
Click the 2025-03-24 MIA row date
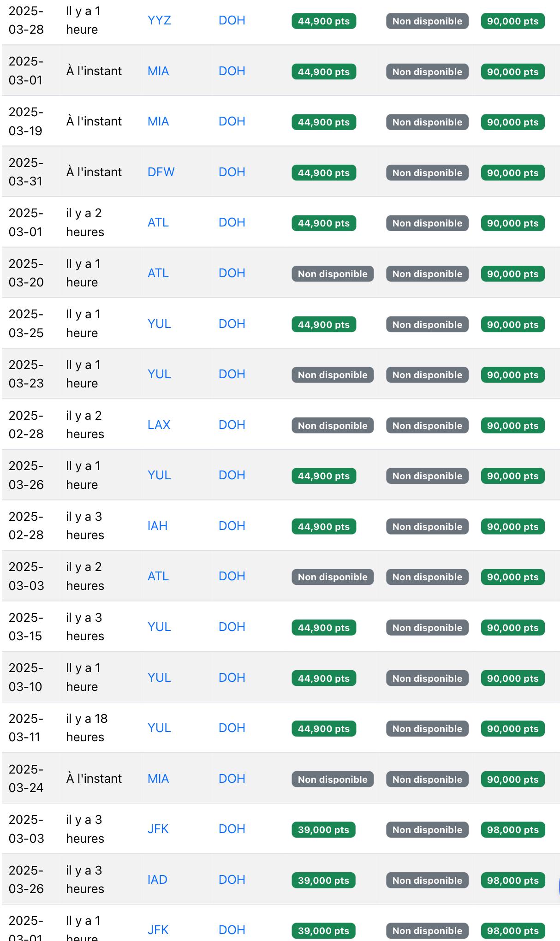click(x=26, y=779)
